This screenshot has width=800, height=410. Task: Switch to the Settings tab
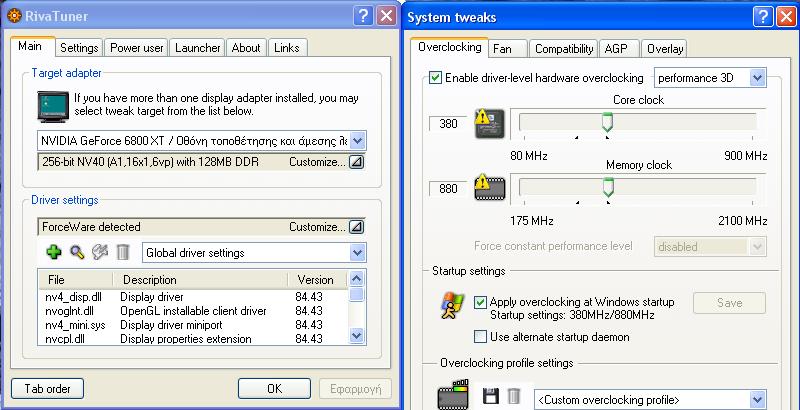click(x=79, y=48)
